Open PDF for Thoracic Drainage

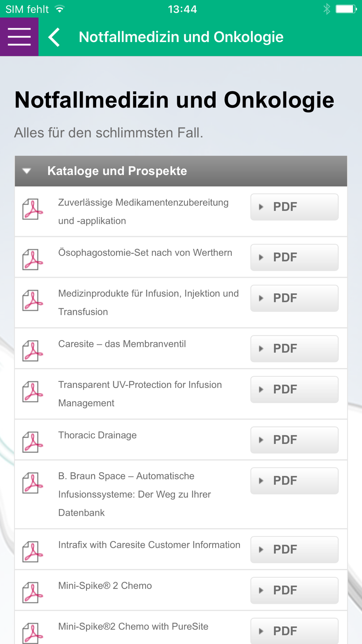point(294,440)
